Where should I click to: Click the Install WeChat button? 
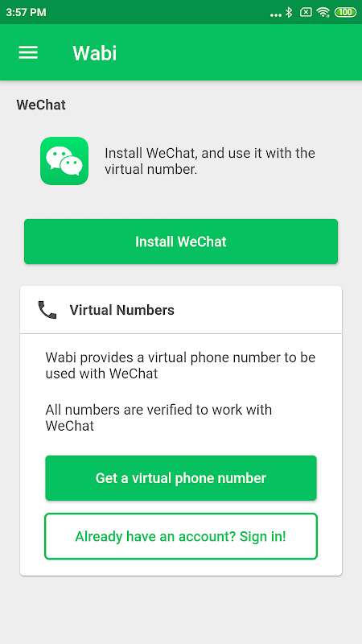[181, 242]
